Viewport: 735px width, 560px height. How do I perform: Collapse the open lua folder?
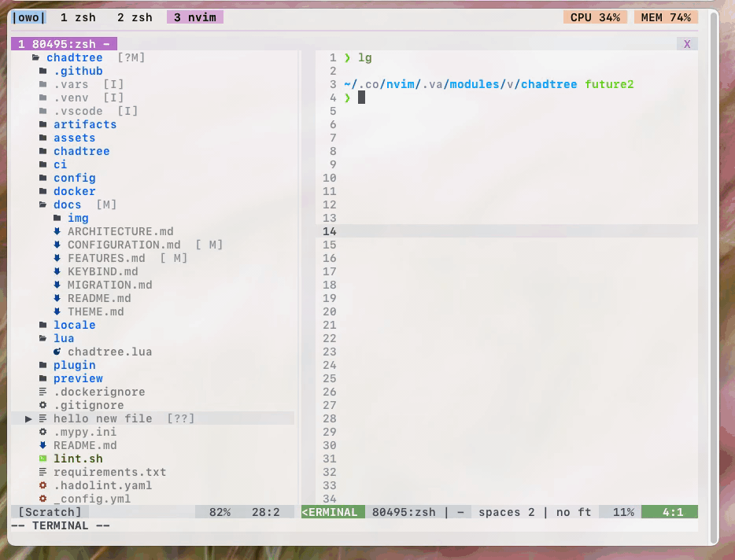tap(43, 338)
